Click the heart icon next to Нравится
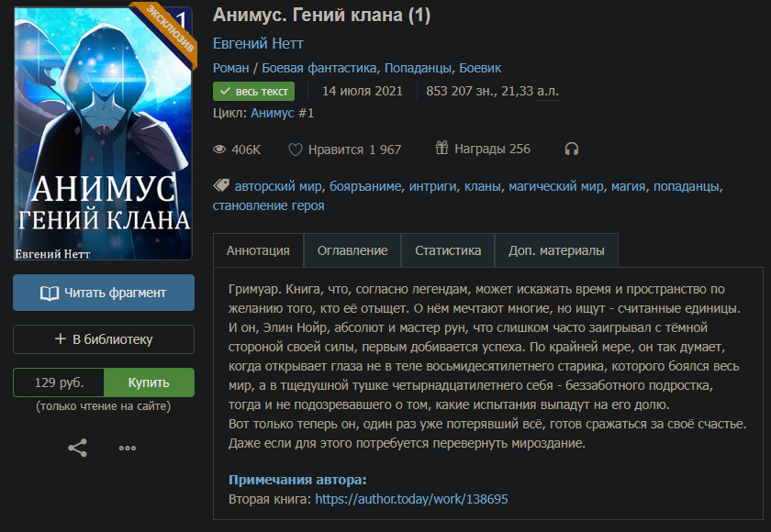This screenshot has height=532, width=771. [295, 150]
